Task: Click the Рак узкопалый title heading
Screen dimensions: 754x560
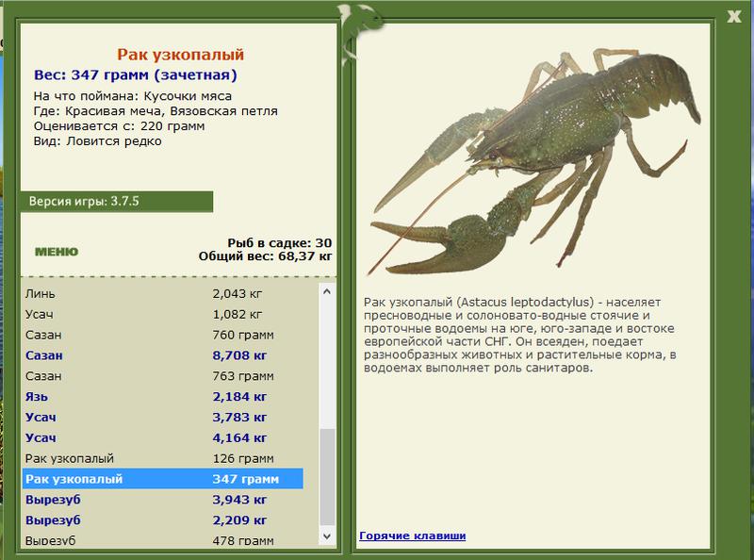Action: click(181, 55)
